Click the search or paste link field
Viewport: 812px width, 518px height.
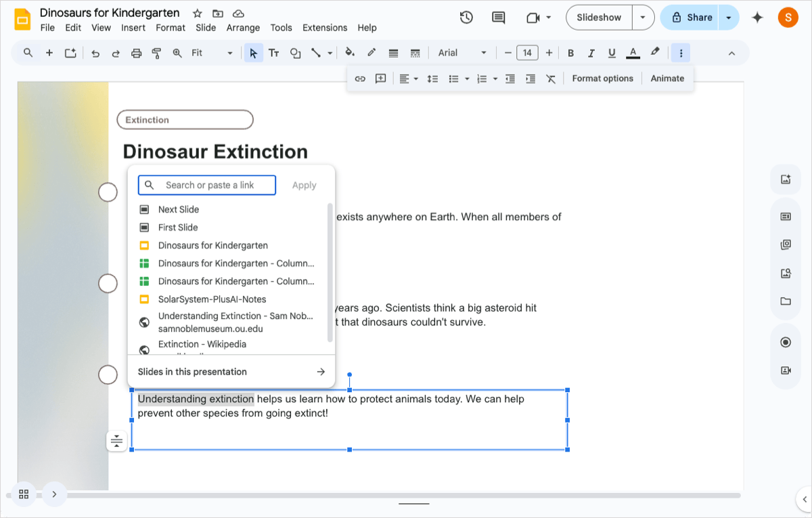point(207,185)
